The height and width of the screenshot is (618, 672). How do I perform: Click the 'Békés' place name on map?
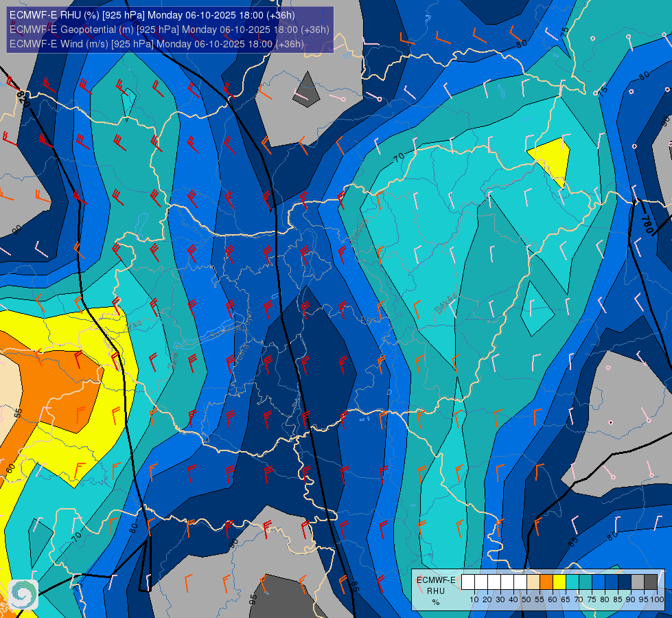(445, 304)
